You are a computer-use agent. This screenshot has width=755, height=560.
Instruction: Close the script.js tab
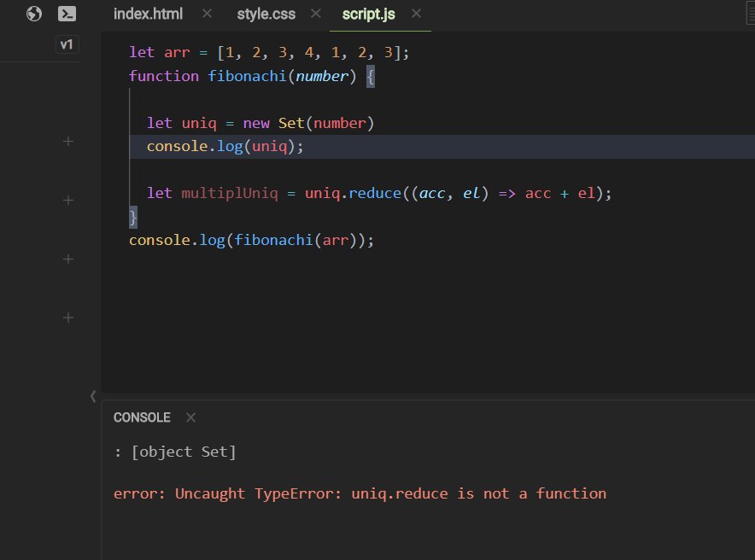[417, 14]
